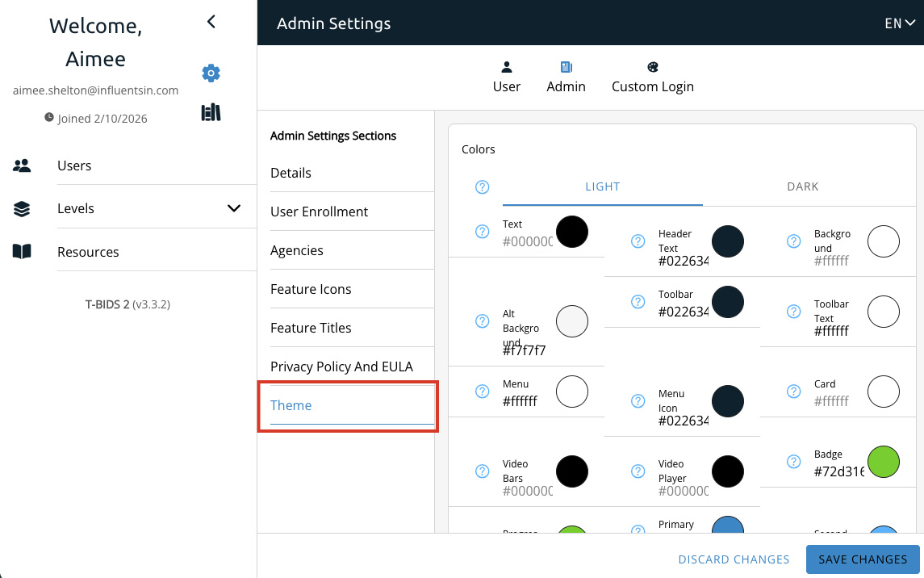Open the green Badge color swatch
This screenshot has height=578, width=924.
coord(883,462)
